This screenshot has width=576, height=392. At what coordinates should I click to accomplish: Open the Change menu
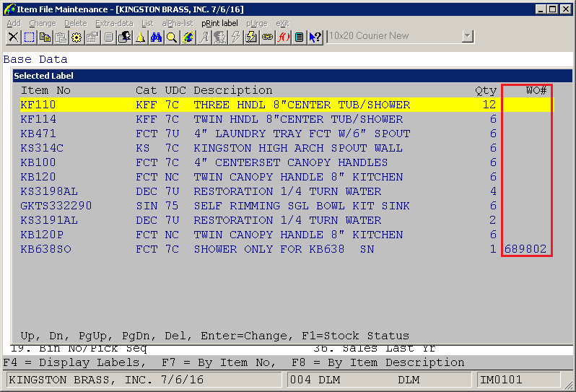click(43, 23)
